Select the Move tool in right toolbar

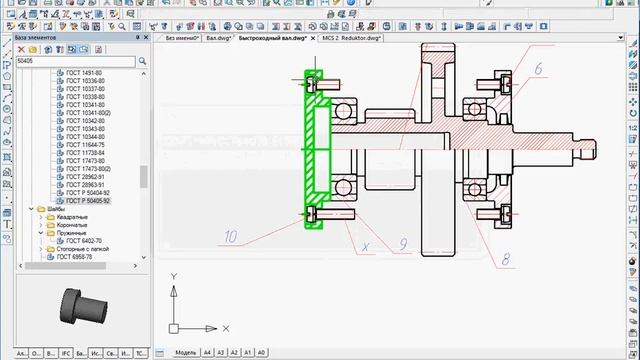(633, 102)
